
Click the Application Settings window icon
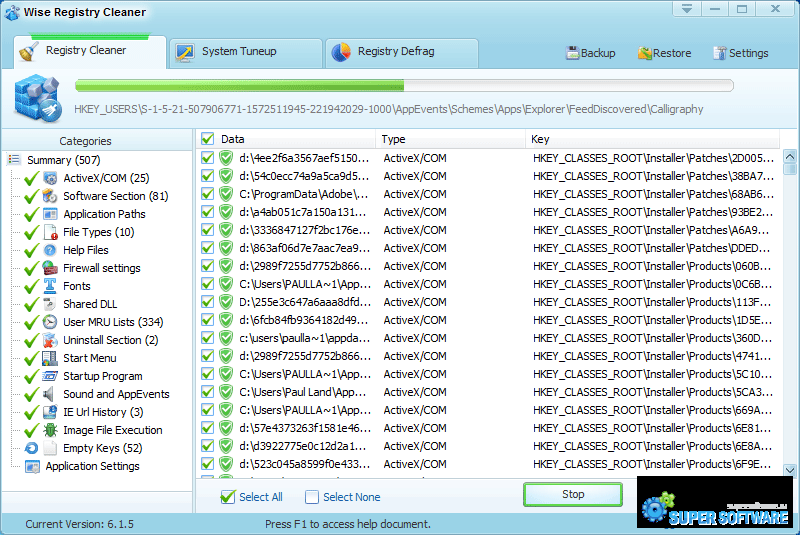(x=32, y=466)
